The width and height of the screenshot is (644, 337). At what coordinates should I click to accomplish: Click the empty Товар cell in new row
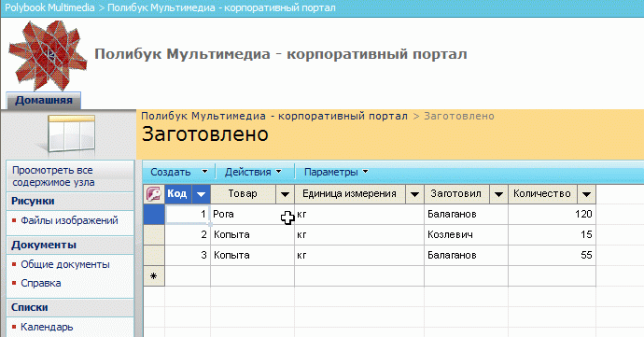click(x=252, y=275)
